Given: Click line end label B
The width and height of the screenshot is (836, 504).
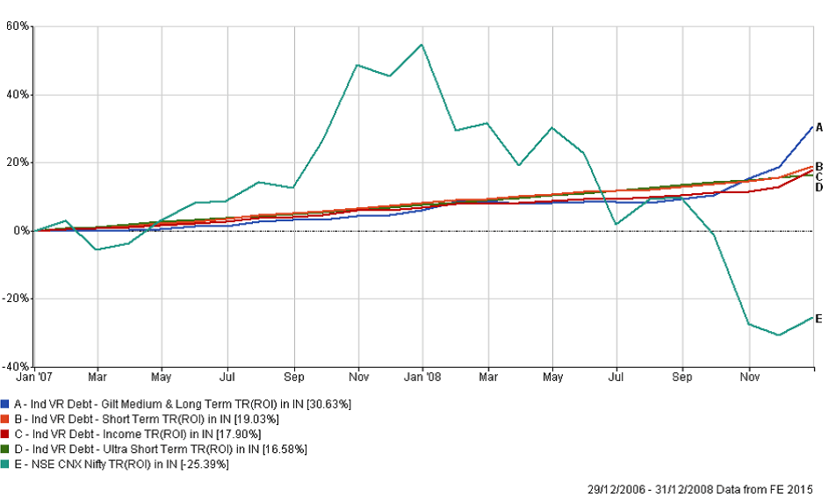Looking at the screenshot, I should pos(819,167).
